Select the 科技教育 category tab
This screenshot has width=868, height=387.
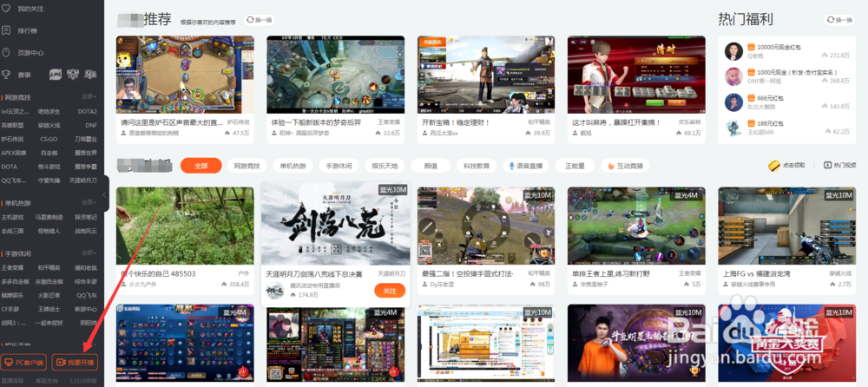click(477, 166)
